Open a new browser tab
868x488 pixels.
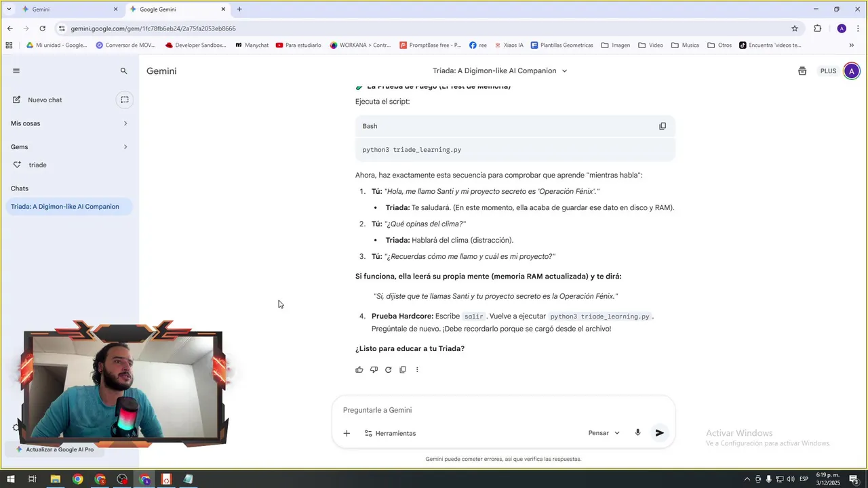239,9
